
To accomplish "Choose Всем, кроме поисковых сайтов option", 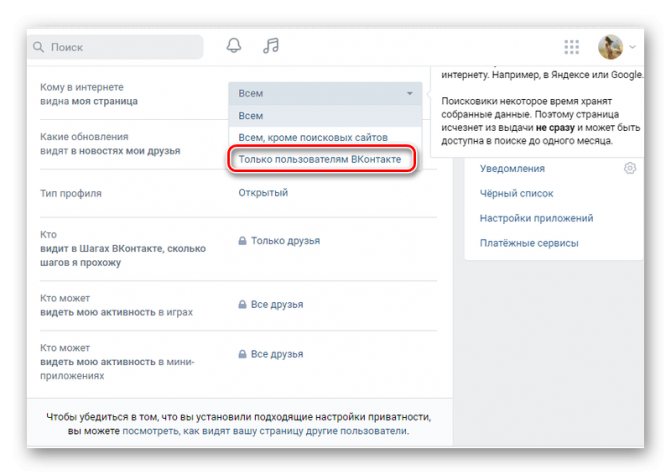I will click(325, 137).
